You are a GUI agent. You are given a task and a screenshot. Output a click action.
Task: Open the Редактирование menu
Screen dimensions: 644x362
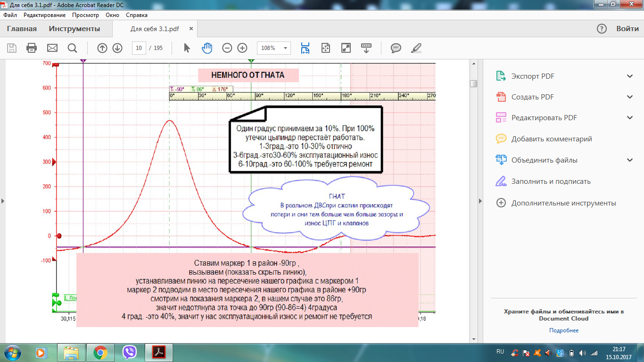(45, 15)
